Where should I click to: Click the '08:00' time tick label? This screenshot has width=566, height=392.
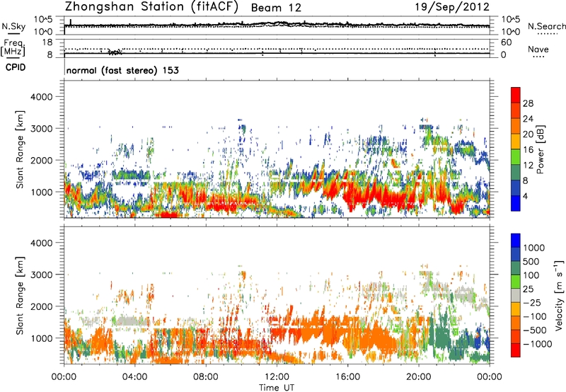206,377
